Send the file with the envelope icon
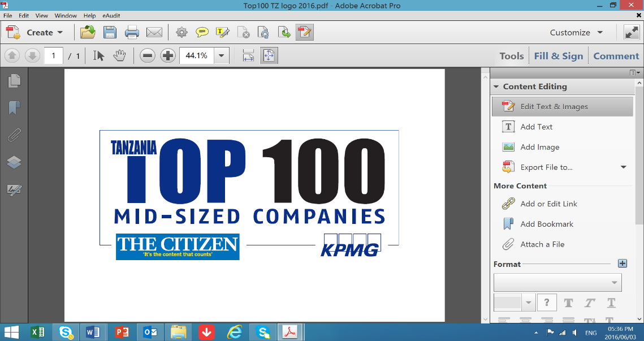644x341 pixels. pyautogui.click(x=154, y=32)
